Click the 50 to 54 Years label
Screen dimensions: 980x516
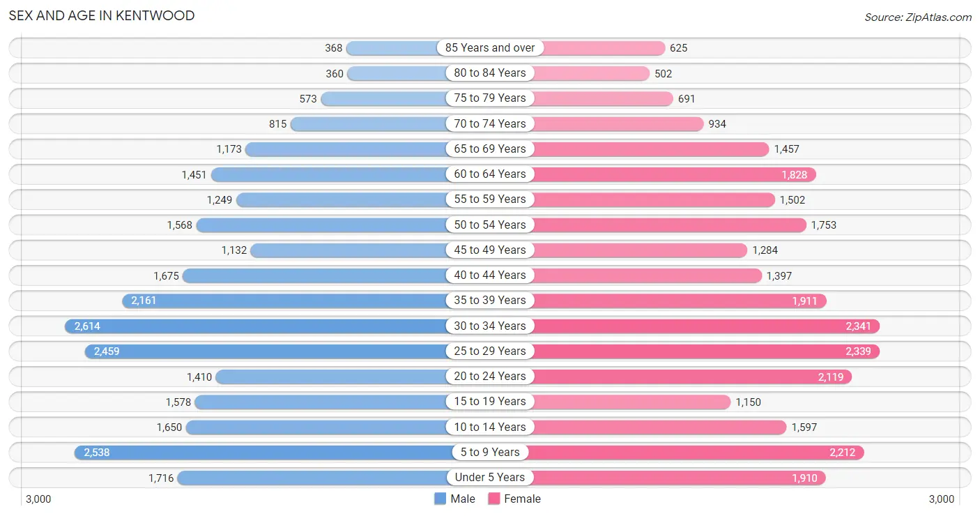490,225
